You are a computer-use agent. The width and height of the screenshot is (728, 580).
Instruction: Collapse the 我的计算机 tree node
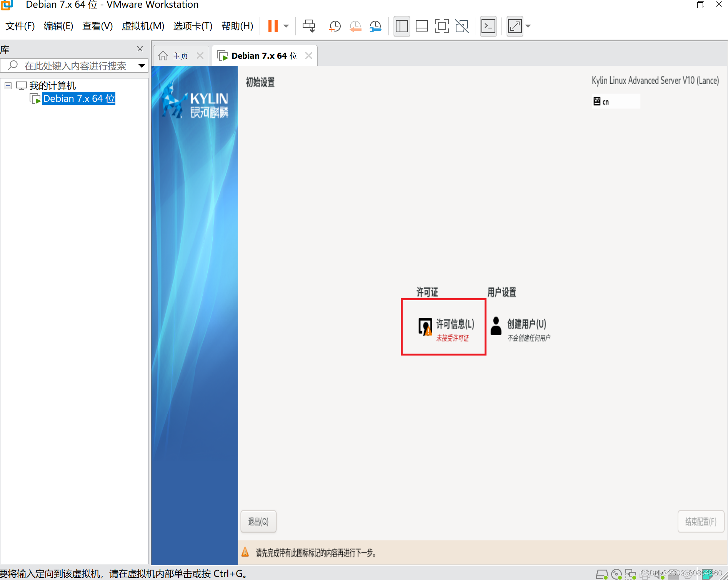point(8,85)
